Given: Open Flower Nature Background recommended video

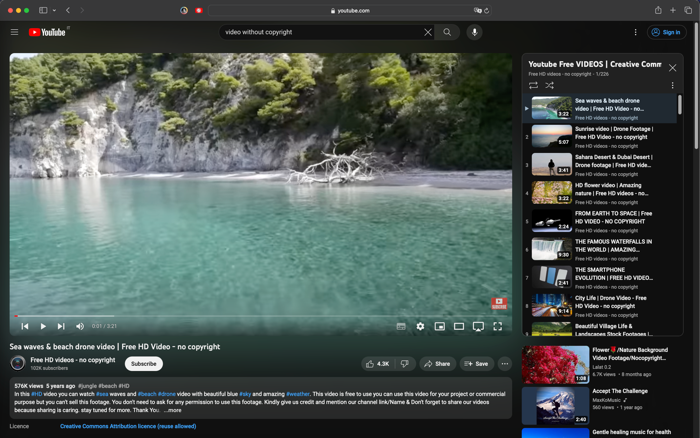Looking at the screenshot, I should pos(603,364).
